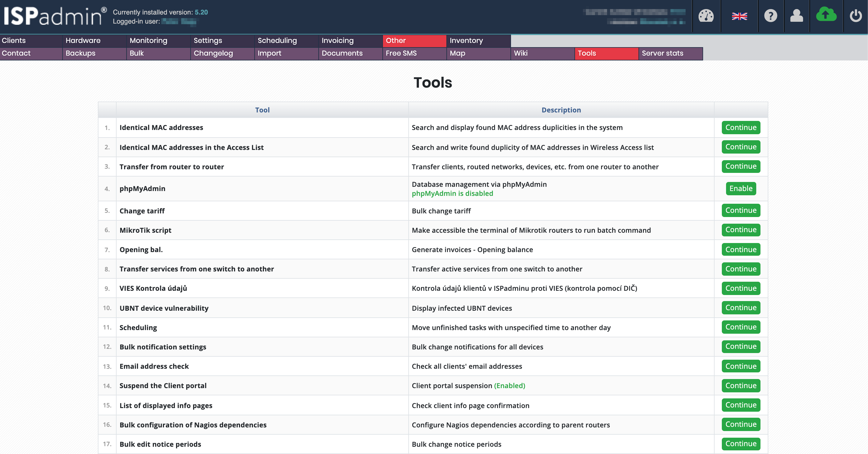This screenshot has height=454, width=868.
Task: Click the ISPadmin logo
Action: 55,16
